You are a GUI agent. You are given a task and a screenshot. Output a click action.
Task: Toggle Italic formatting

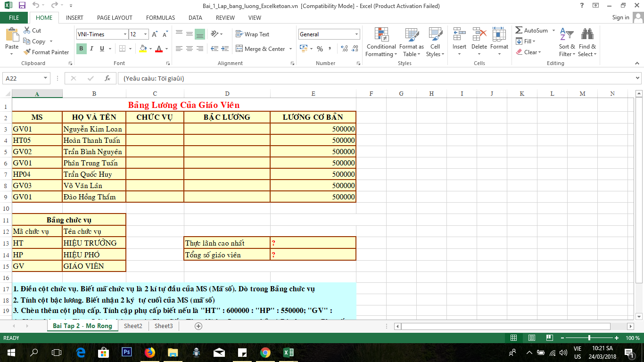91,49
